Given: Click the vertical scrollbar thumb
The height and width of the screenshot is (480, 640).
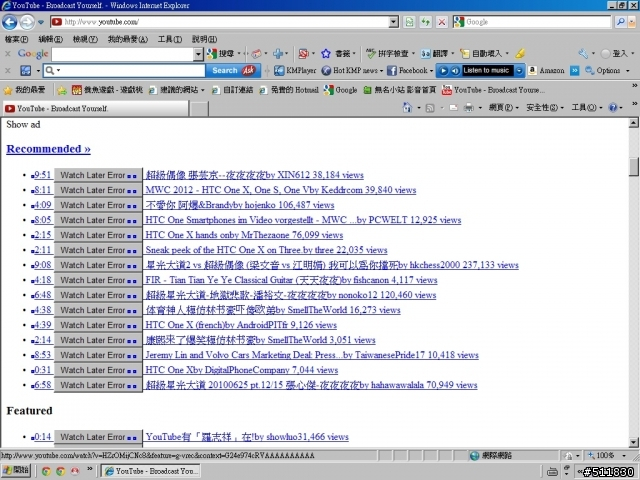Looking at the screenshot, I should click(633, 167).
